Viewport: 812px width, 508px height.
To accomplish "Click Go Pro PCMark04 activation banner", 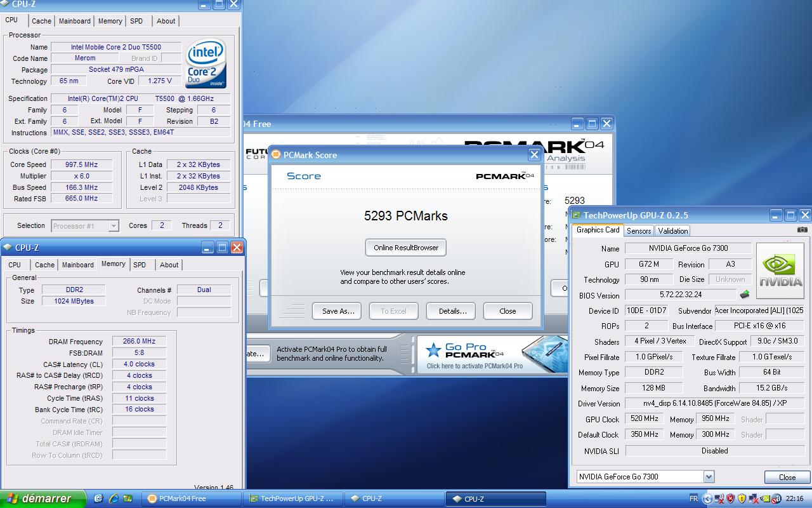I will point(492,355).
